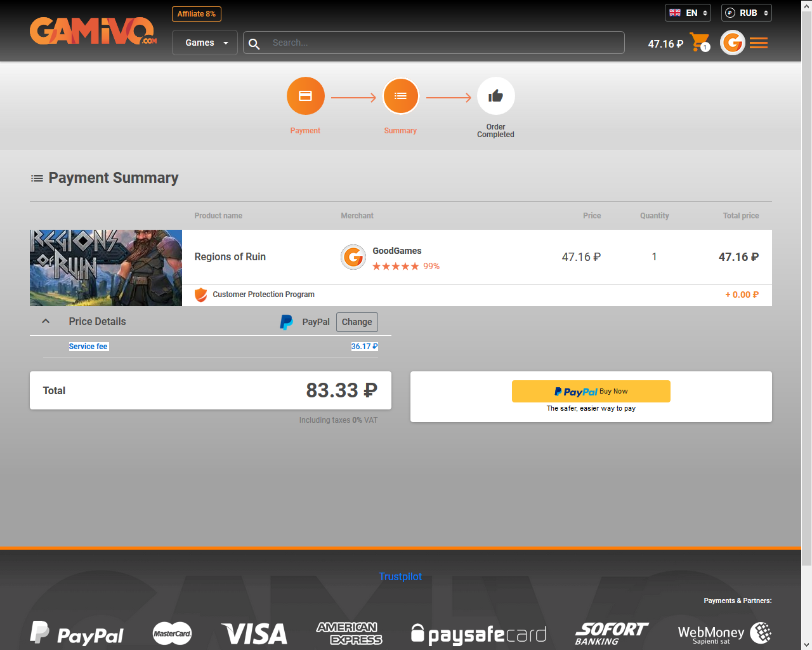Click the Total price column header
Screen dimensions: 812x650
[741, 216]
